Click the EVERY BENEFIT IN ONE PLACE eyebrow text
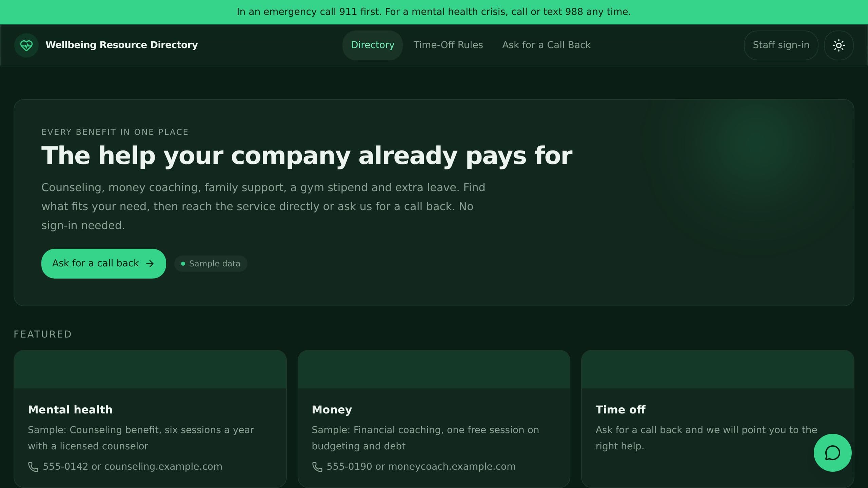 115,132
